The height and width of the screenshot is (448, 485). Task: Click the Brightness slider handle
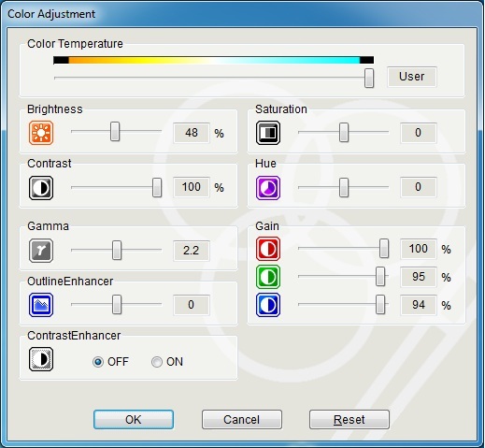click(115, 132)
